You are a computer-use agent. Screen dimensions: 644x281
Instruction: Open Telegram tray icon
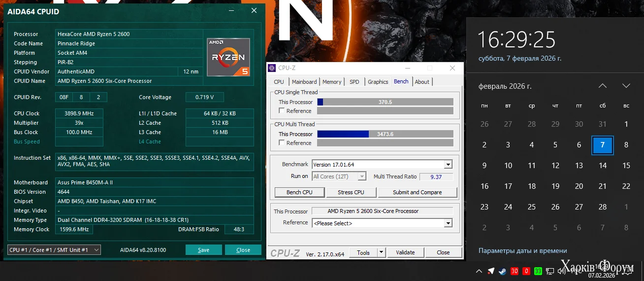pyautogui.click(x=491, y=271)
